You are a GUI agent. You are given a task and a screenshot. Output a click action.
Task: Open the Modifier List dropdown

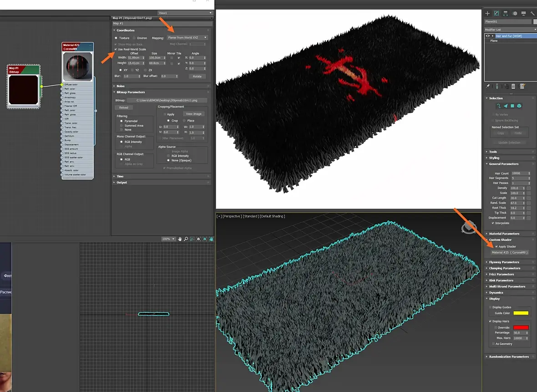[510, 30]
